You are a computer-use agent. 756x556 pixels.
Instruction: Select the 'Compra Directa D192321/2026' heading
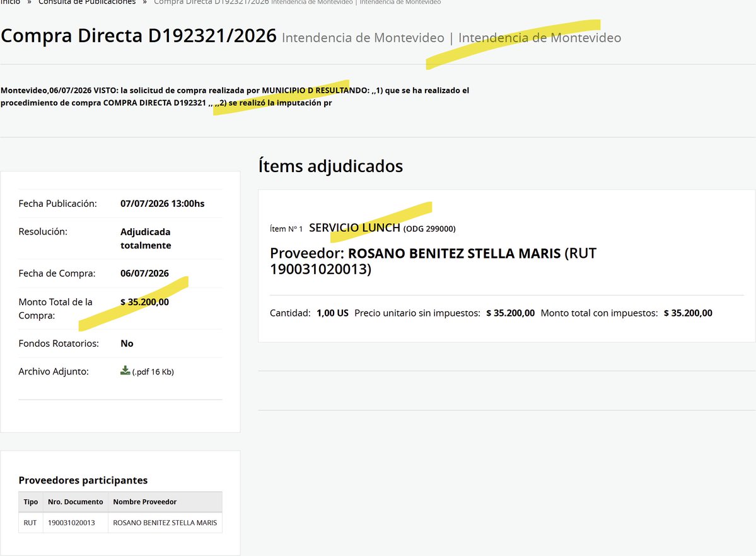pyautogui.click(x=139, y=36)
